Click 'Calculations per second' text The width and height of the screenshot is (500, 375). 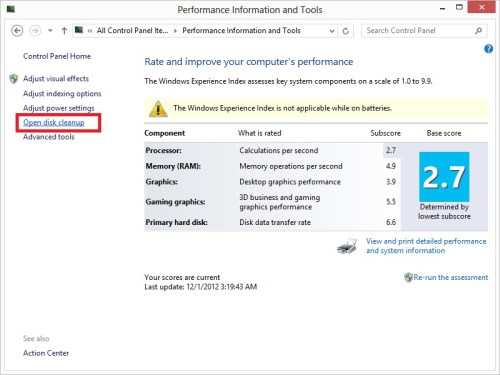(279, 150)
